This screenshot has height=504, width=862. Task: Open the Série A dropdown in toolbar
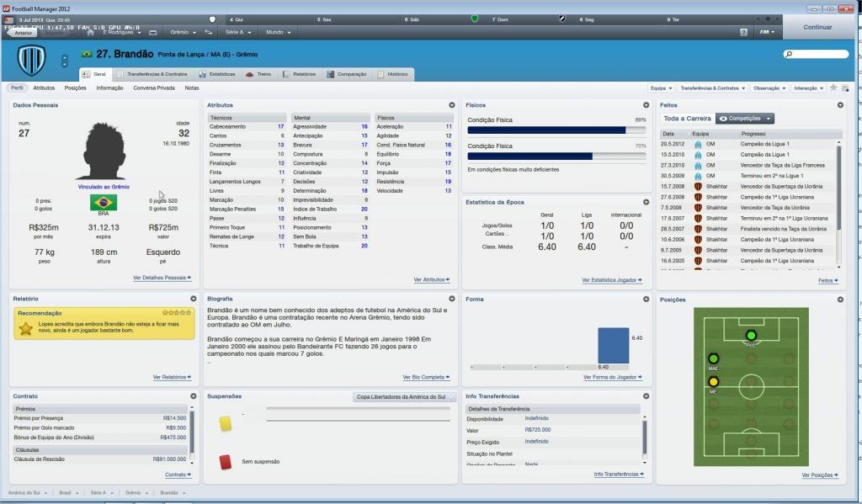(x=238, y=33)
